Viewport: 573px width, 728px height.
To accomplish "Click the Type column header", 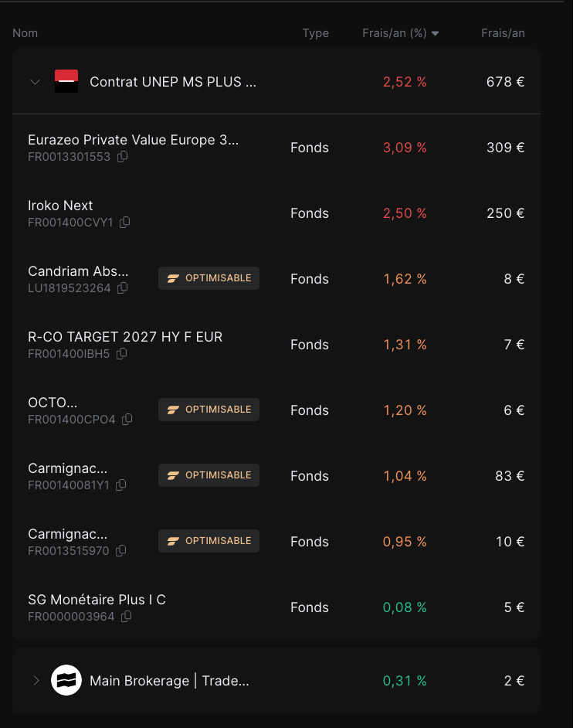I will click(316, 33).
